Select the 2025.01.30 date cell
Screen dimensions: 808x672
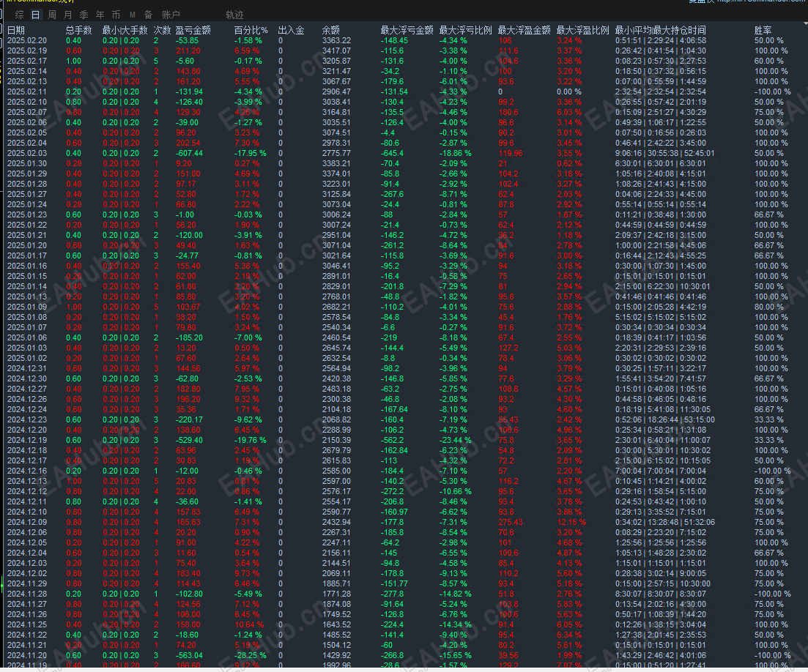coord(27,164)
